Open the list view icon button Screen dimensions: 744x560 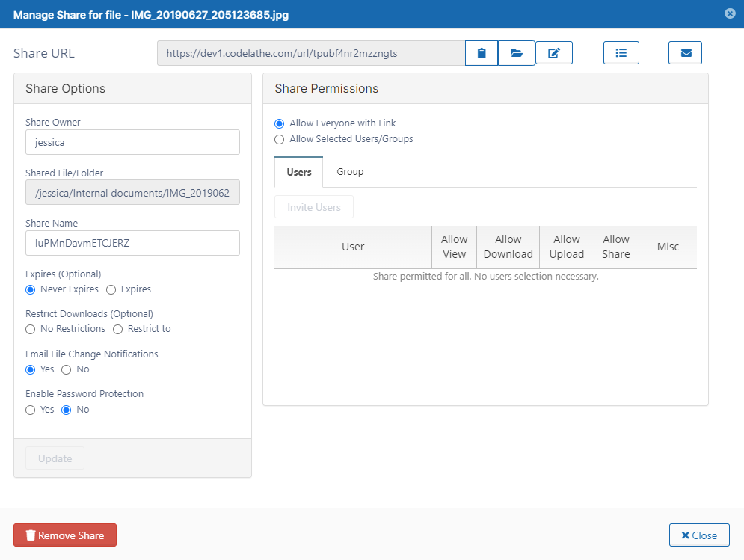[x=621, y=53]
